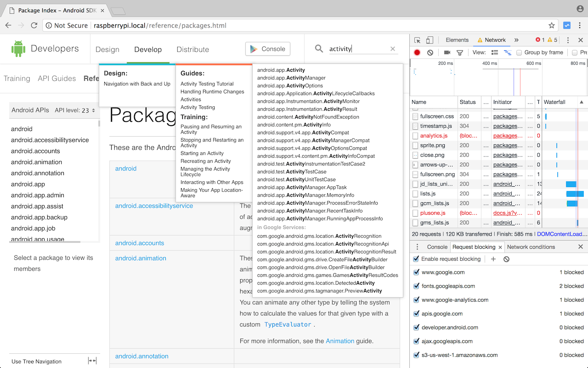
Task: Toggle Group by frame checkbox
Action: click(519, 52)
